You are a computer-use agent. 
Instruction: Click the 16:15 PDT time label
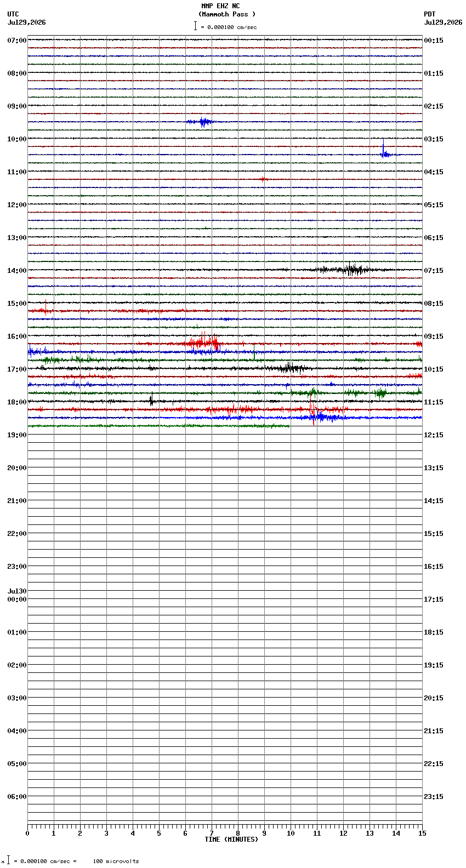tap(434, 567)
